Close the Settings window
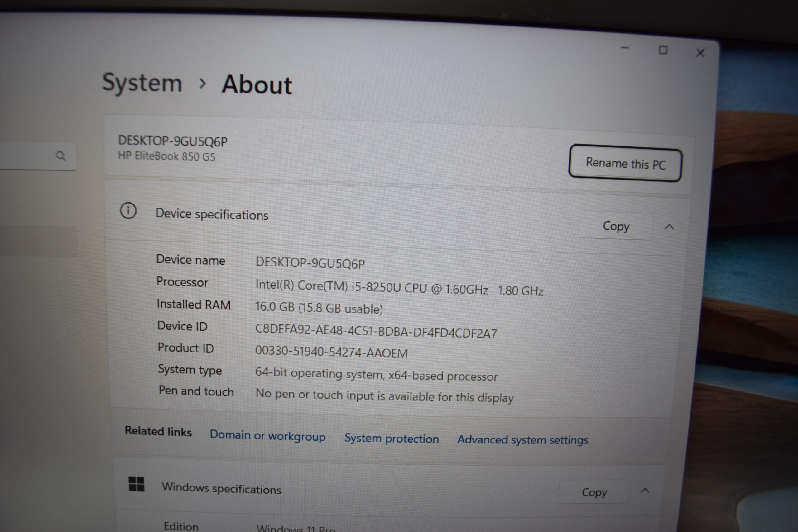Image resolution: width=798 pixels, height=532 pixels. pos(700,53)
